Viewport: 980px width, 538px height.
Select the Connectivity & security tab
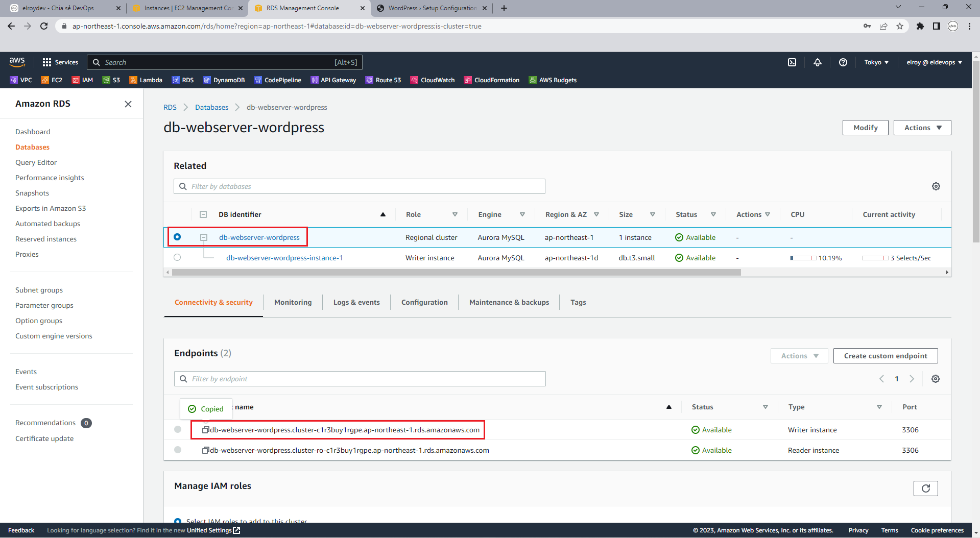(213, 302)
